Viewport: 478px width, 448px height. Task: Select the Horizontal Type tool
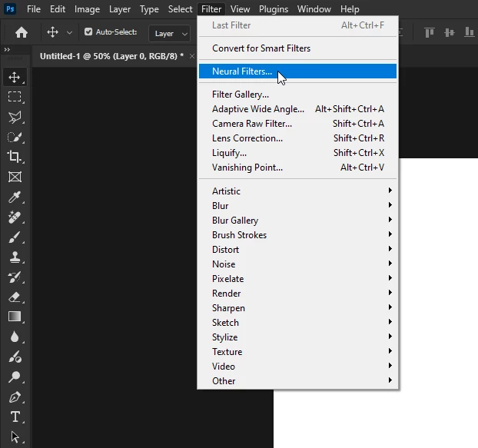pos(15,417)
